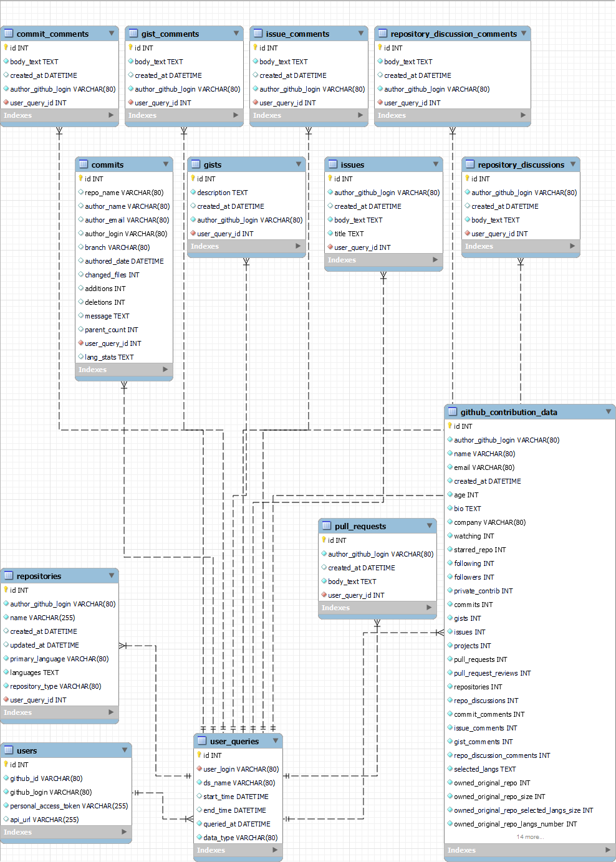Expand Indexes section of user_queries table
This screenshot has height=862, width=616.
click(x=275, y=850)
